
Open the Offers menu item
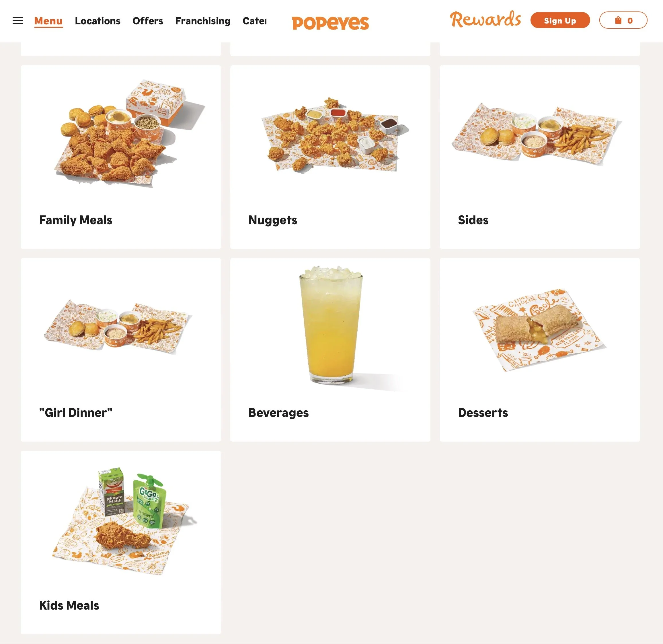click(x=148, y=21)
